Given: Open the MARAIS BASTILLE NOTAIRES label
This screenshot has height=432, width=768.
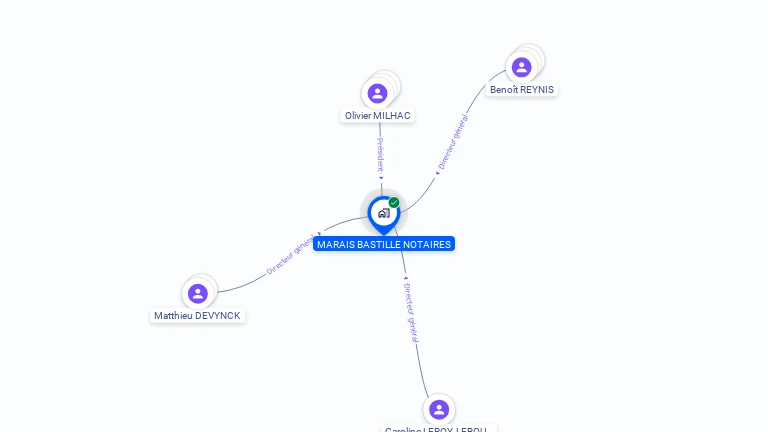Looking at the screenshot, I should pos(384,244).
